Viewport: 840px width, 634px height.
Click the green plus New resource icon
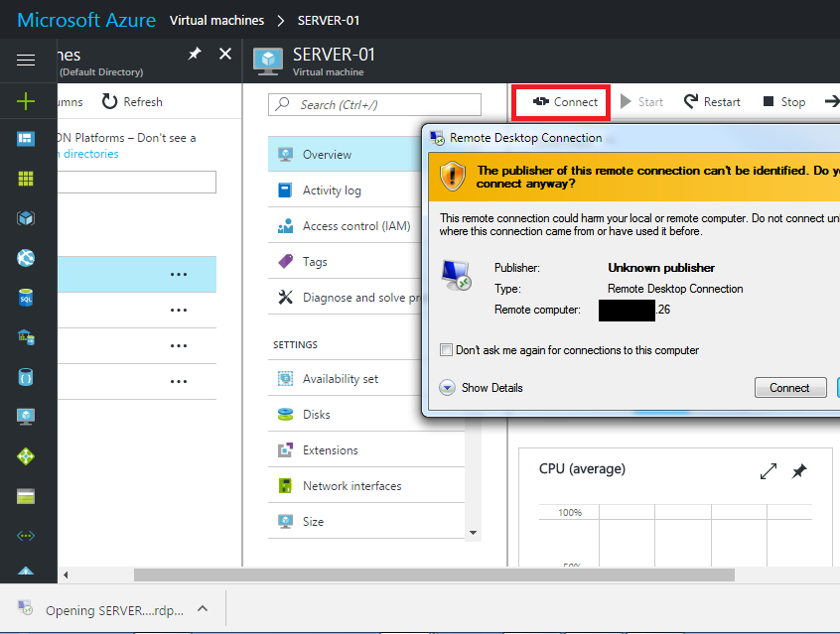[26, 101]
